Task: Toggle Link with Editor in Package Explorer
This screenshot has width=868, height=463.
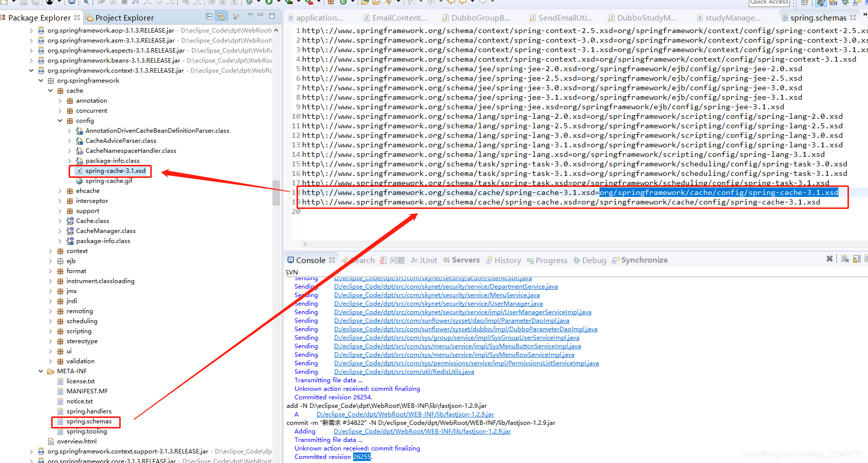Action: [x=220, y=17]
